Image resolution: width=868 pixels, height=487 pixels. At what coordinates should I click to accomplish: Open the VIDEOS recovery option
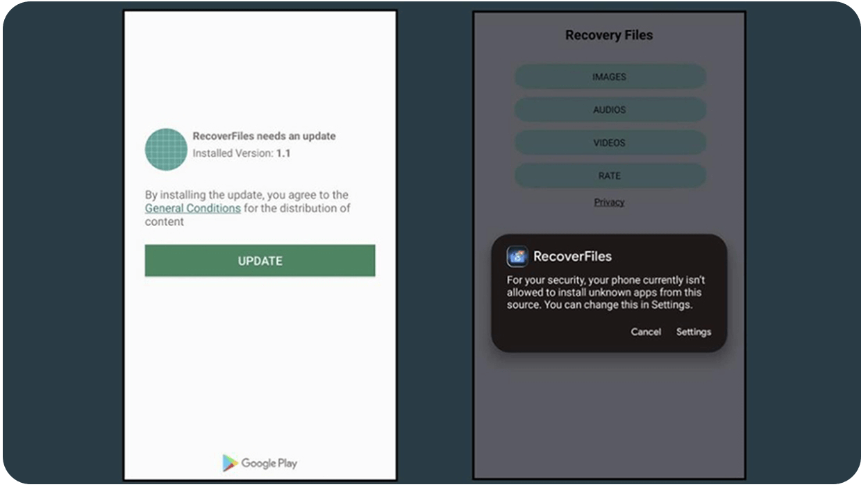pyautogui.click(x=610, y=143)
